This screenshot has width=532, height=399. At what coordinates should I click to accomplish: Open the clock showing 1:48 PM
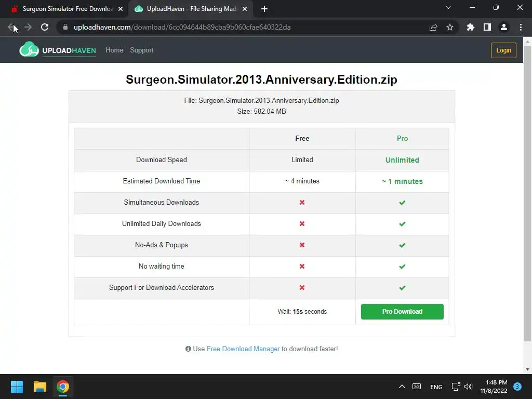tap(494, 387)
